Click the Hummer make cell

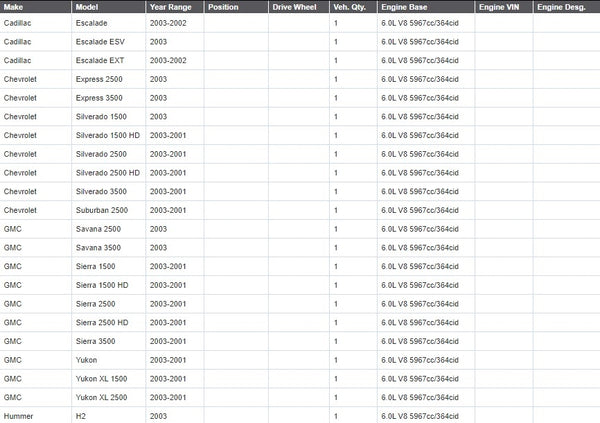18,415
